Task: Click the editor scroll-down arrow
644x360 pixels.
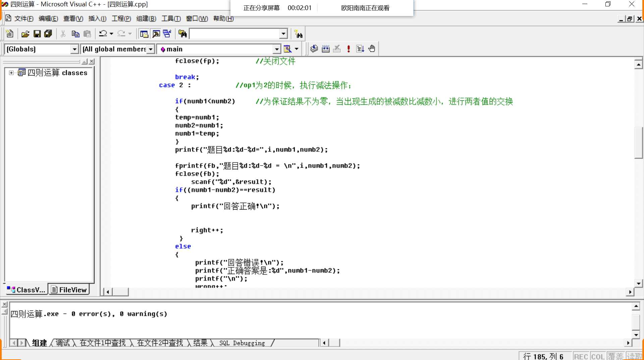Action: (x=639, y=283)
